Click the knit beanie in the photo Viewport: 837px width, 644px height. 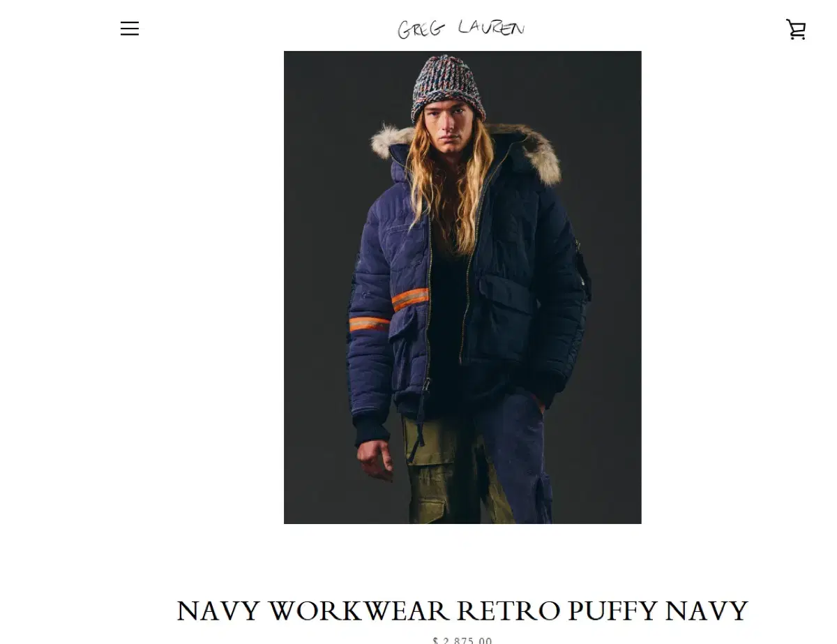pos(448,87)
